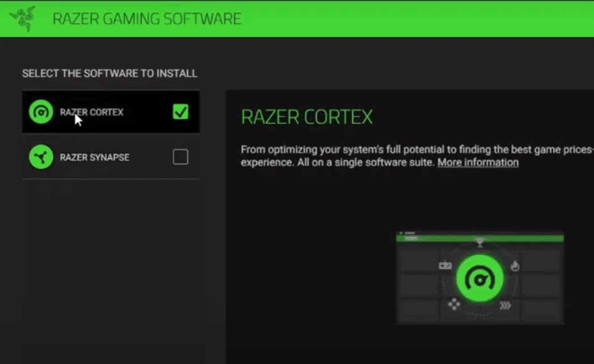
Task: Click the RAZER GAMING SOFTWARE title bar
Action: (147, 18)
